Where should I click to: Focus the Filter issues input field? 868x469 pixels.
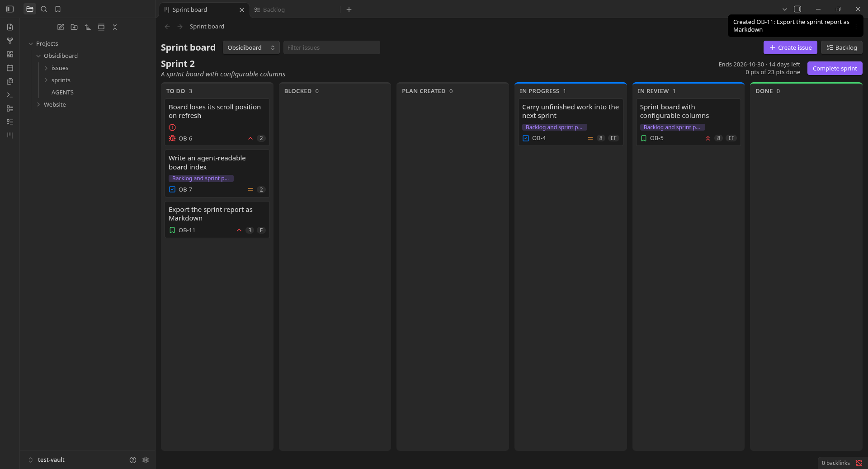click(331, 47)
